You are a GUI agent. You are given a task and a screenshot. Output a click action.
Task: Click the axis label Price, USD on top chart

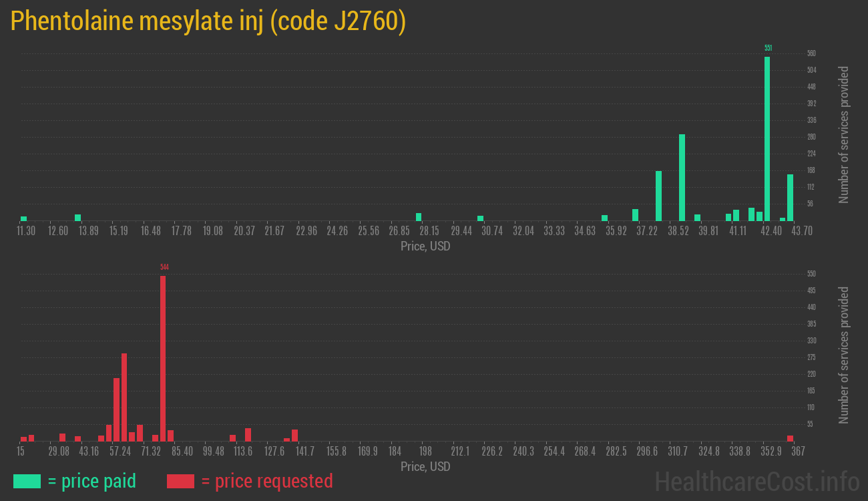coord(425,246)
